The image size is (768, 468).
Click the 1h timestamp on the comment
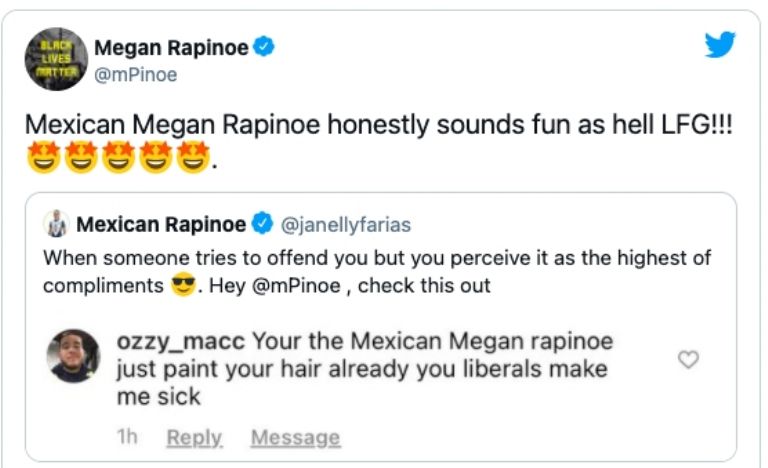tap(127, 438)
